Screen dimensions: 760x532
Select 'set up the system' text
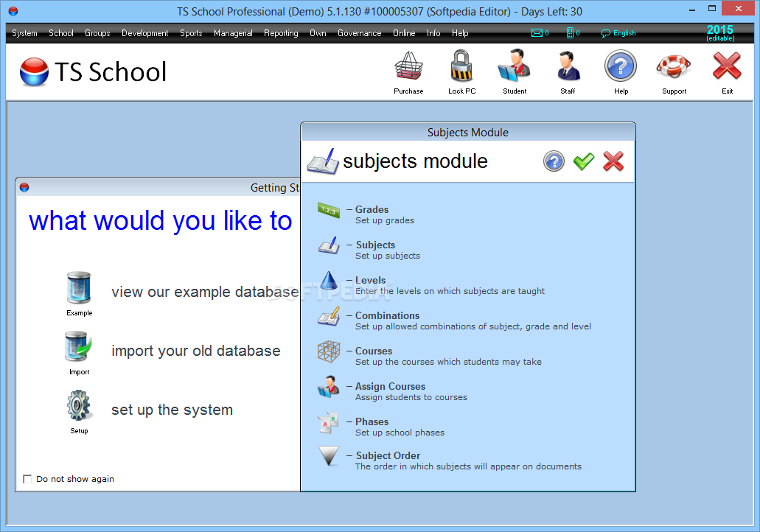[172, 410]
